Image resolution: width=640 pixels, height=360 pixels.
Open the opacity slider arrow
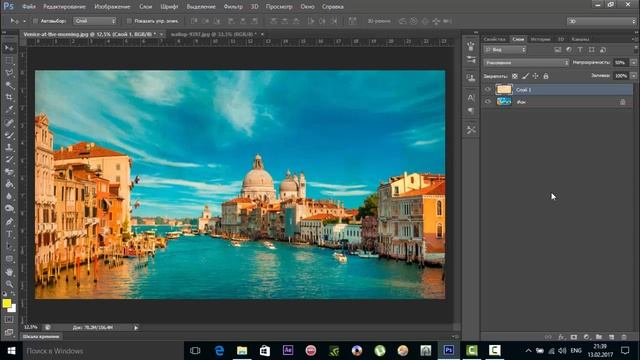pyautogui.click(x=633, y=63)
